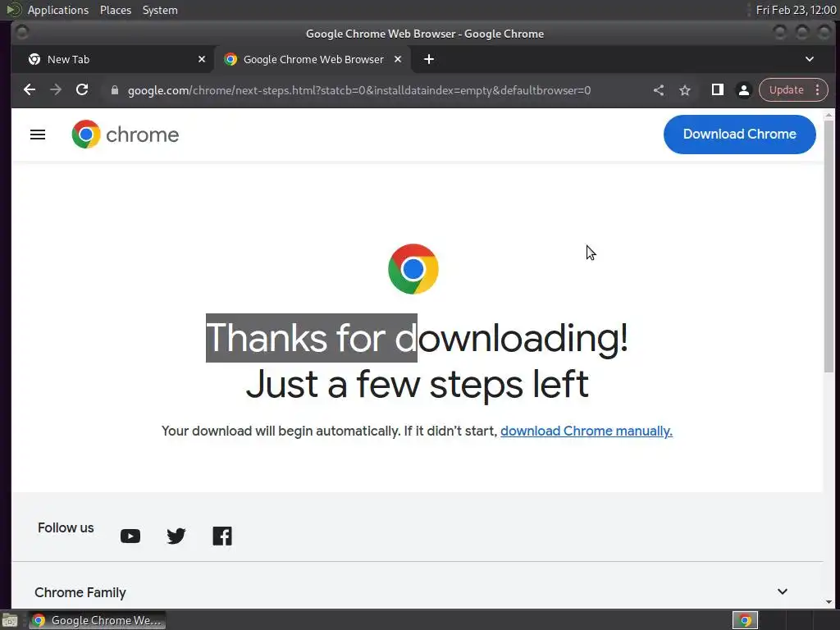Screen dimensions: 840x630
Task: Click the large Chrome logo in center
Action: 413,269
